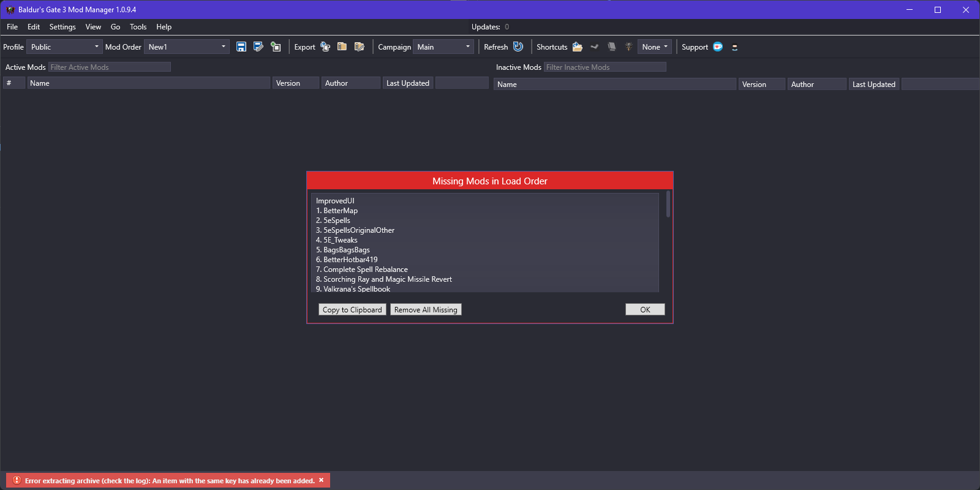Minimize the Mod Manager window
This screenshot has width=980, height=490.
coord(910,10)
